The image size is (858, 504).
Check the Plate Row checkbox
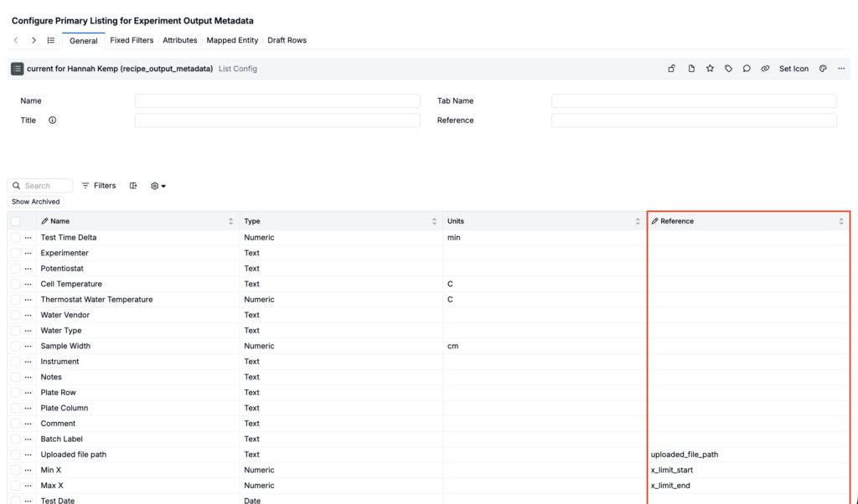point(15,393)
